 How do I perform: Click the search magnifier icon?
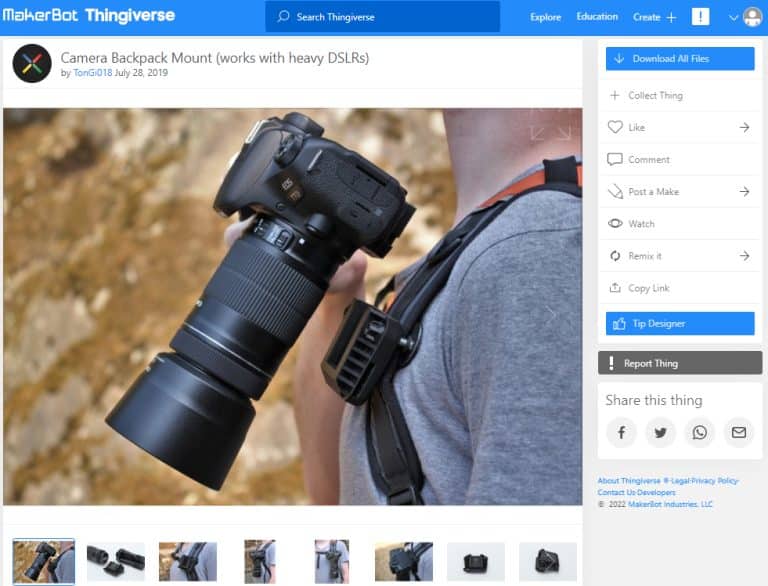pyautogui.click(x=283, y=17)
